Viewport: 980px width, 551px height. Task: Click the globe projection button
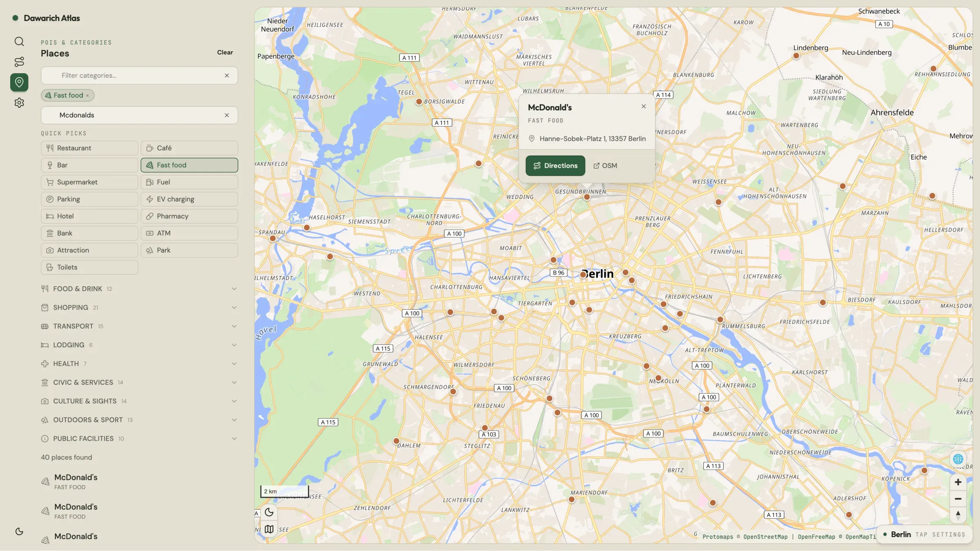click(x=958, y=459)
